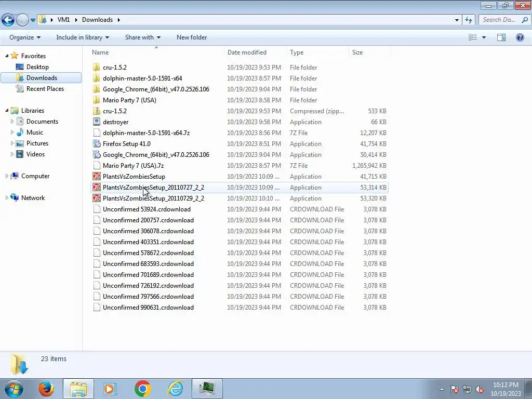Select Unconfirmed 990631.crdownload file
This screenshot has width=532, height=399.
coord(148,308)
